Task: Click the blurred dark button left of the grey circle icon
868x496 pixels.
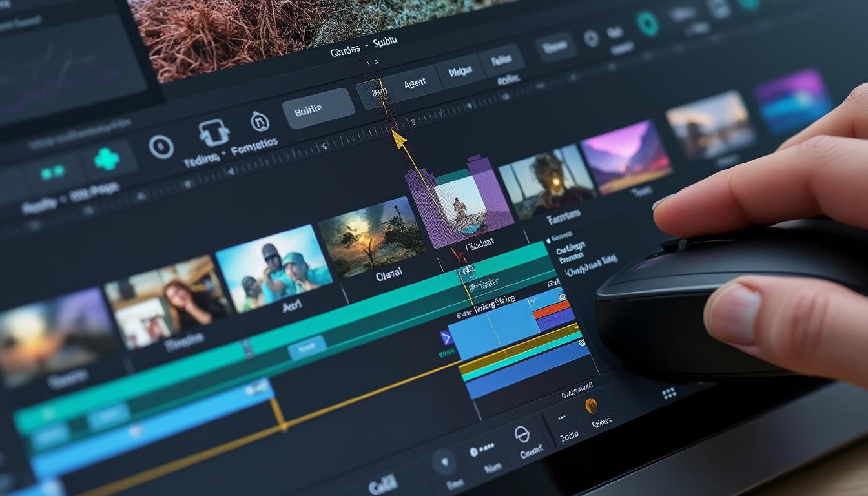Action: 555,47
